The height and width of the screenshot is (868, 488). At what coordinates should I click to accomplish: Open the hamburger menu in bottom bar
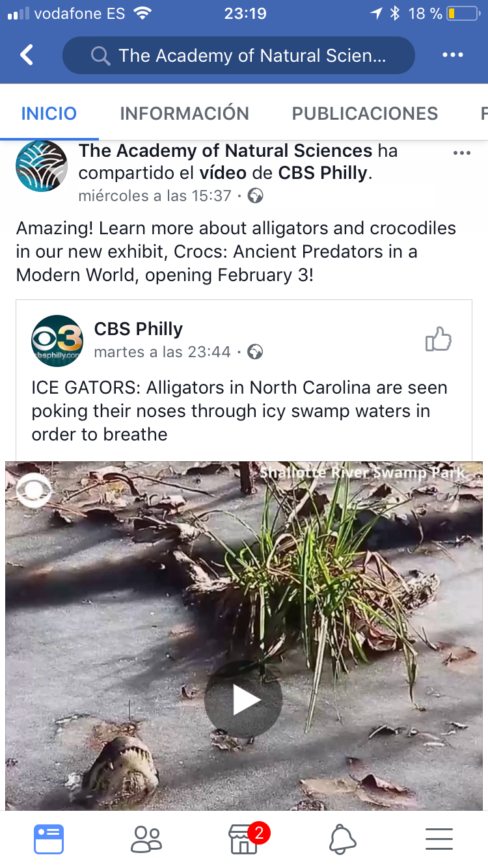tap(439, 839)
